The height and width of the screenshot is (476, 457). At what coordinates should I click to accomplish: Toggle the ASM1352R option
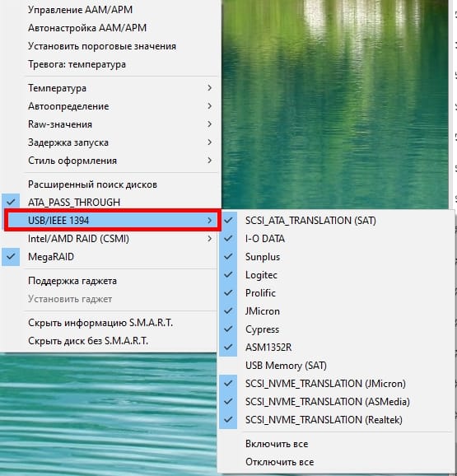point(336,347)
